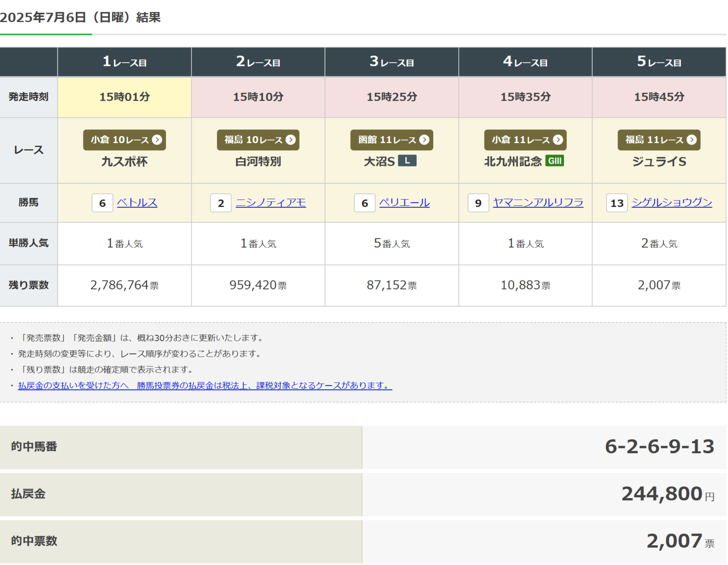The width and height of the screenshot is (728, 565).
Task: Select the 244,800円 payout amount row
Action: 660,494
